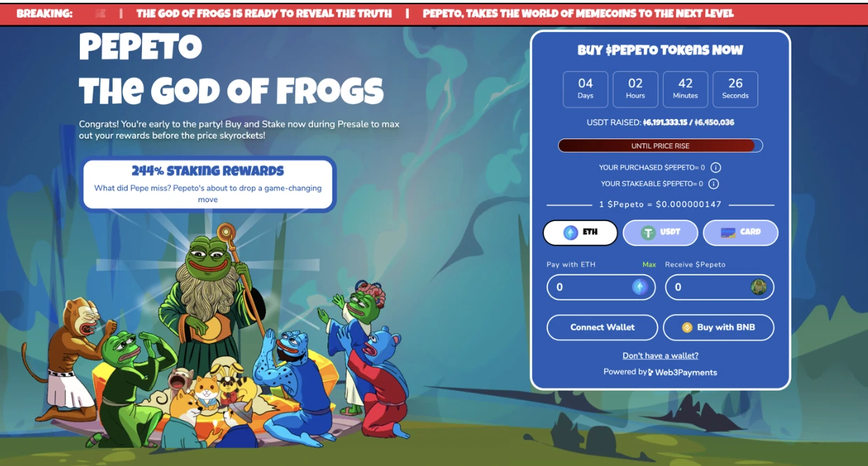Open the Don't have a wallet? link
Image resolution: width=868 pixels, height=466 pixels.
coord(660,355)
